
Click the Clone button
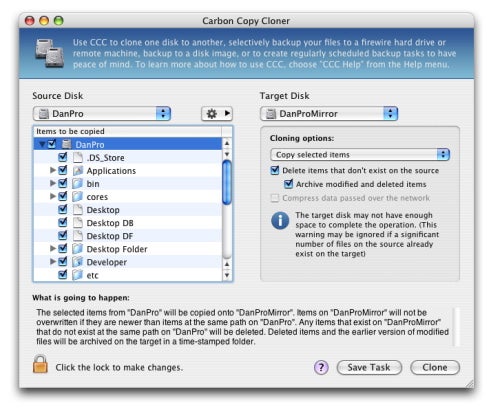click(435, 367)
